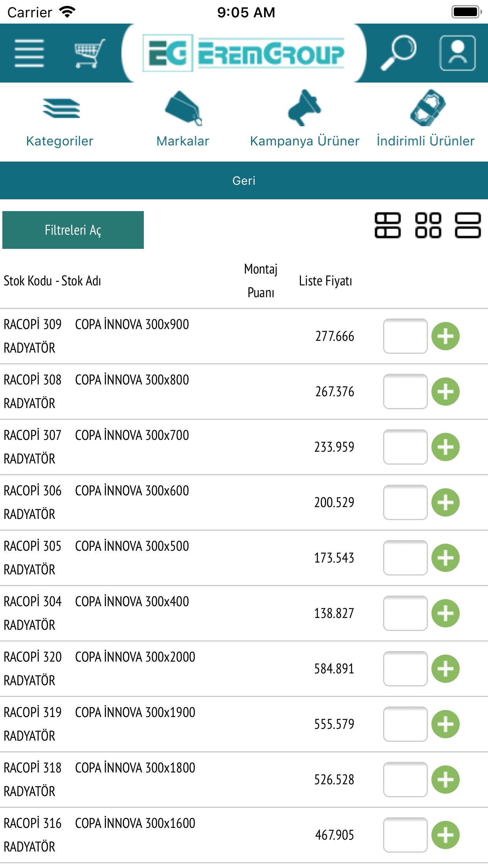Switch to list row view
Screen dimensions: 488x868
(x=468, y=226)
